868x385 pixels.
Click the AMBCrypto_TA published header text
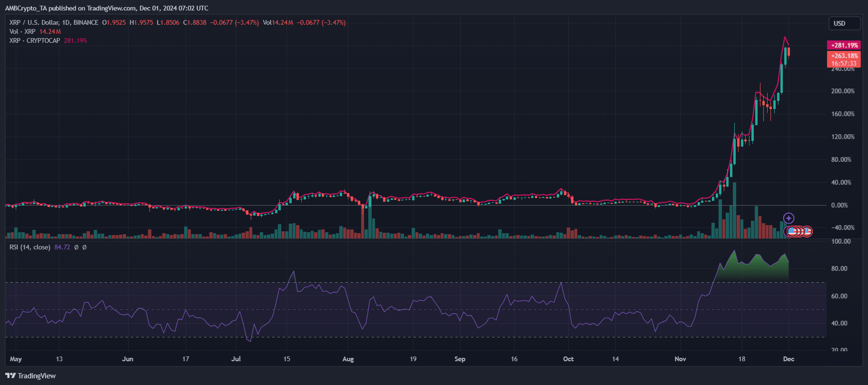[107, 8]
